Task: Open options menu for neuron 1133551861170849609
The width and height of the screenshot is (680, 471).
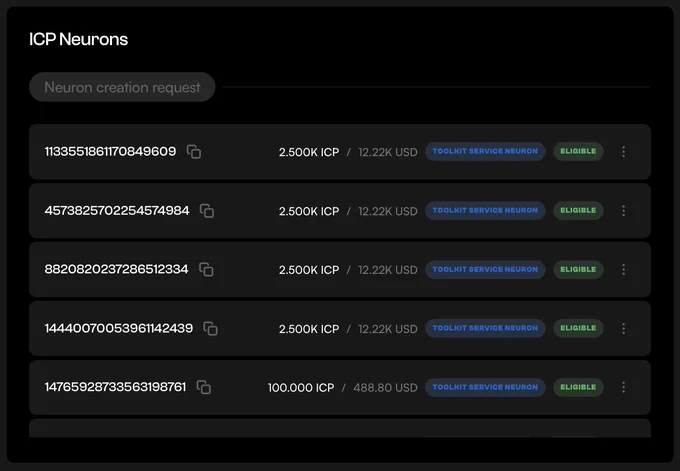Action: tap(623, 151)
